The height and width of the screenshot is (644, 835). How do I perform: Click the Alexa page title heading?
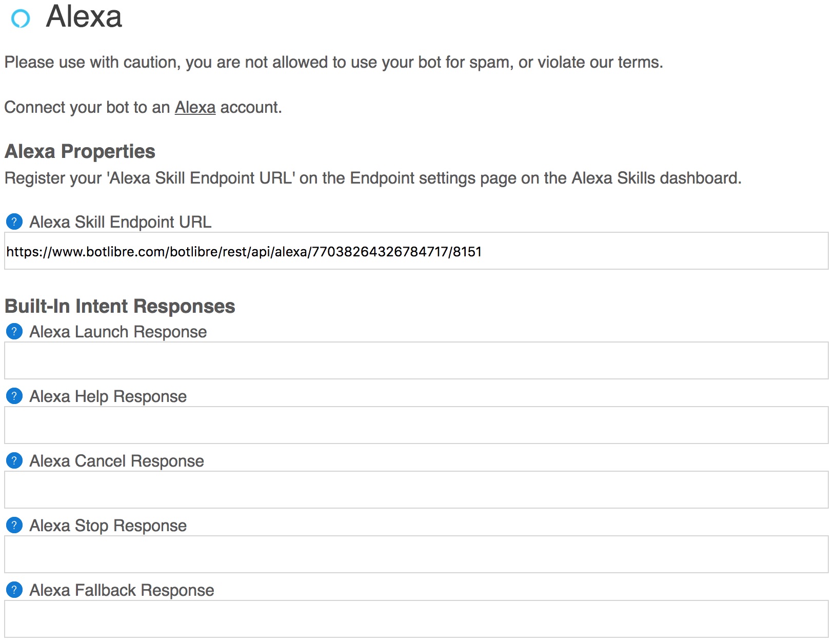pyautogui.click(x=84, y=17)
